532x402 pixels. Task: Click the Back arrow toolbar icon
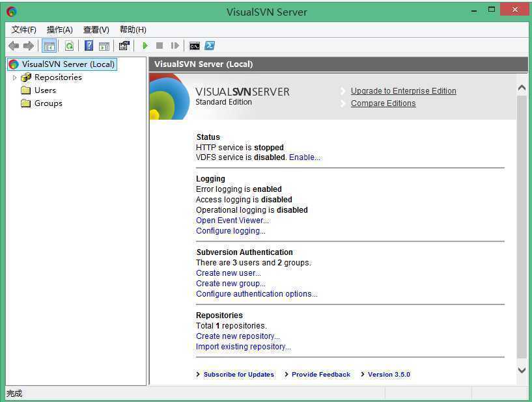(x=14, y=46)
